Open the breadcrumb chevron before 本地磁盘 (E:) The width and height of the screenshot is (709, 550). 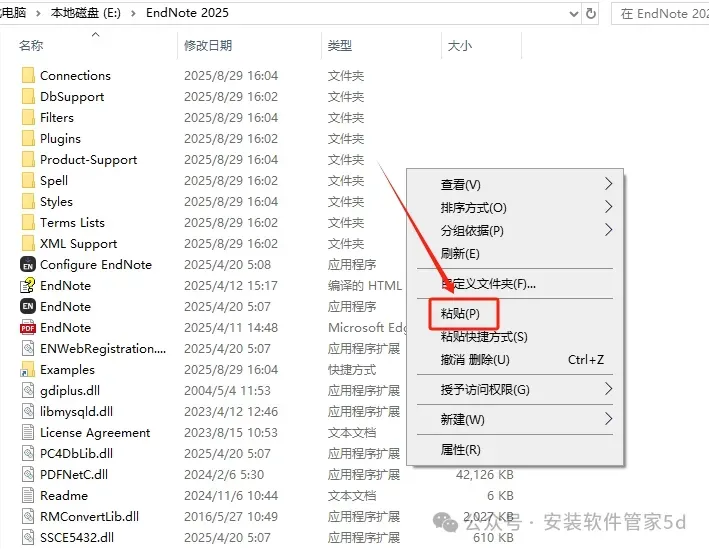click(x=38, y=13)
